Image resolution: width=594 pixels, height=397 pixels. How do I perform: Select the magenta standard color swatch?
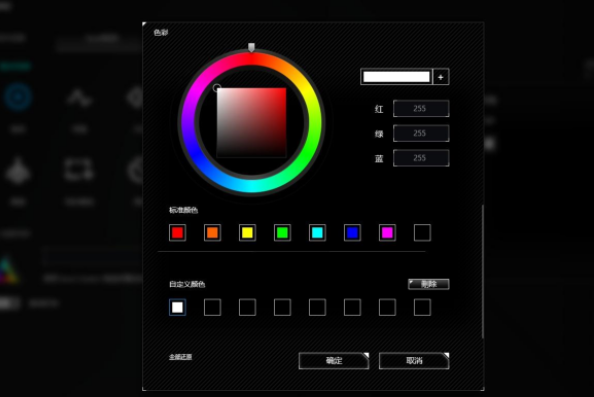click(x=387, y=233)
